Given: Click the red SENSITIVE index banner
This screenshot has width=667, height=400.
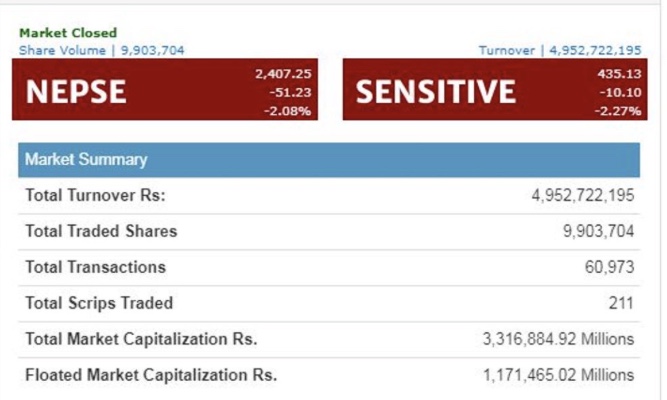Looking at the screenshot, I should 495,89.
